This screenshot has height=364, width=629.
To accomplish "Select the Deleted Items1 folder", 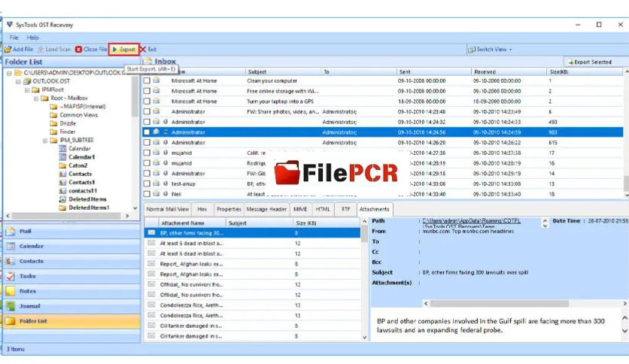I will 89,208.
